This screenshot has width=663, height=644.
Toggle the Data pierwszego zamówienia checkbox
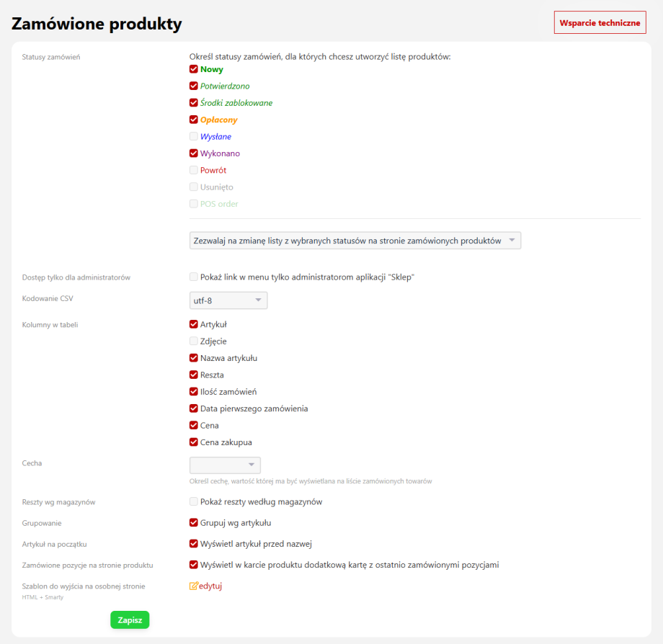(x=193, y=409)
